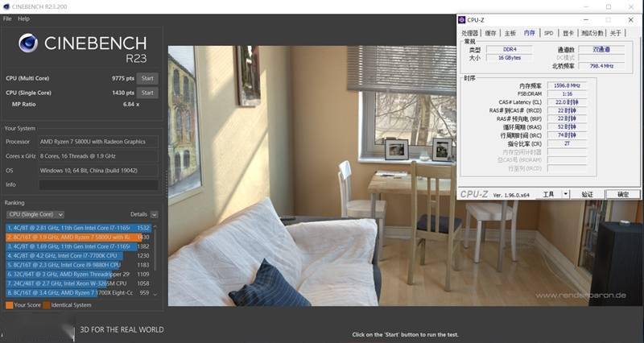
Task: Open the 工具 dropdown arrow in CPU-Z
Action: [566, 194]
